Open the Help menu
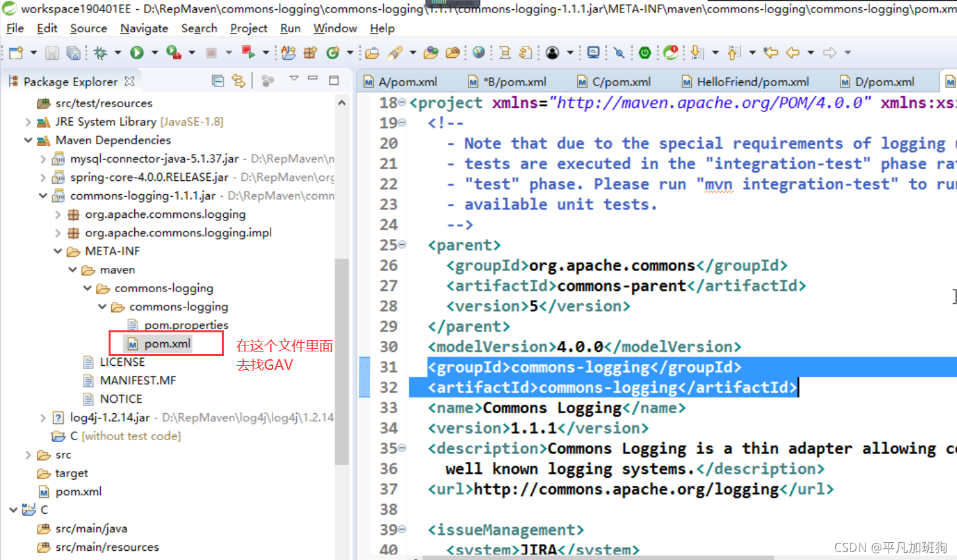Screen dimensions: 957x560 [x=382, y=28]
